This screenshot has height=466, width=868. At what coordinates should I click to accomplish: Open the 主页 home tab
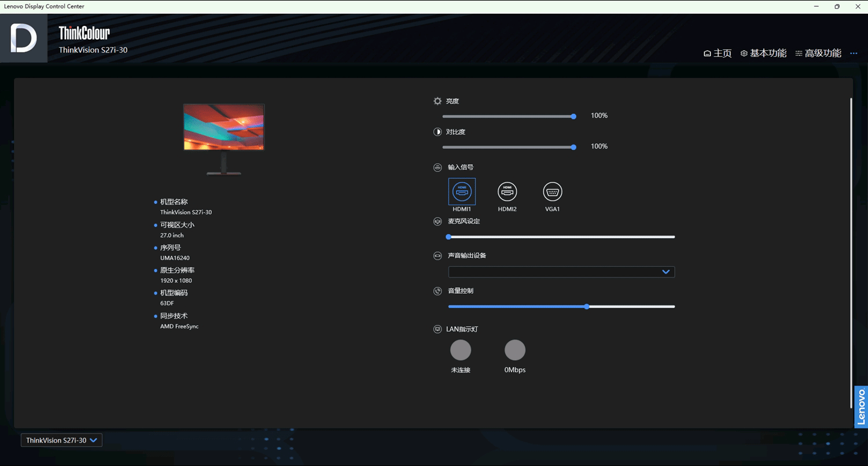tap(718, 53)
